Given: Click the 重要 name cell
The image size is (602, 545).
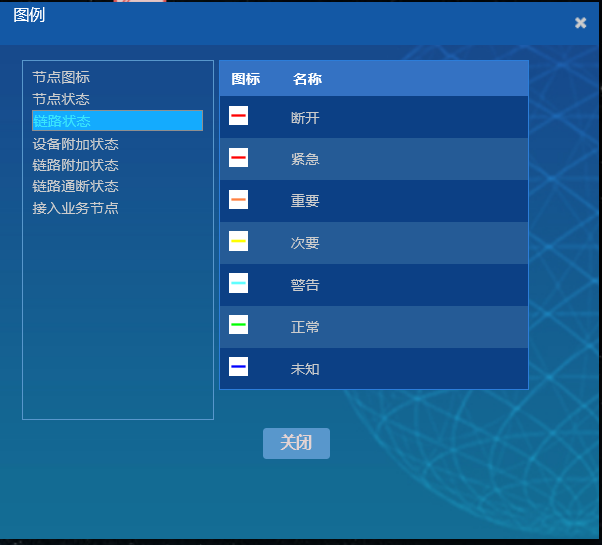Looking at the screenshot, I should (x=305, y=201).
